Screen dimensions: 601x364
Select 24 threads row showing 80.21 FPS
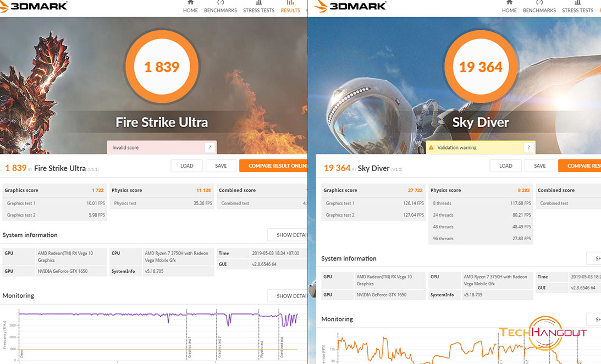click(x=480, y=215)
